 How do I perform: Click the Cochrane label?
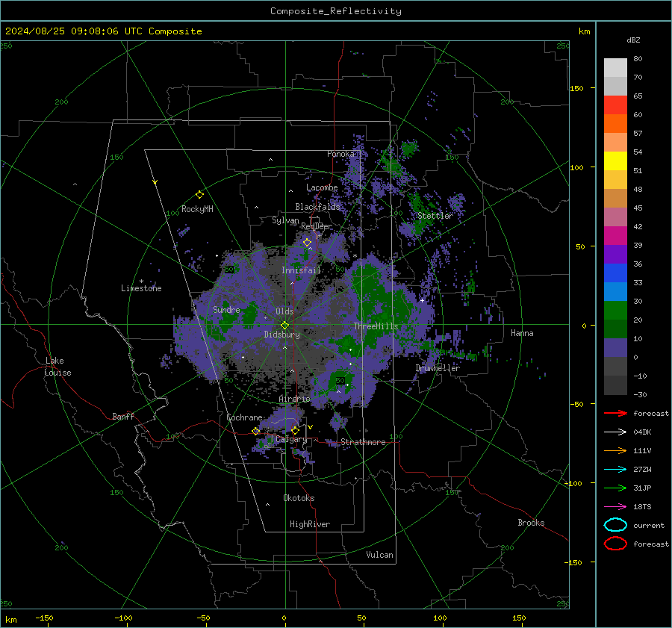click(244, 417)
